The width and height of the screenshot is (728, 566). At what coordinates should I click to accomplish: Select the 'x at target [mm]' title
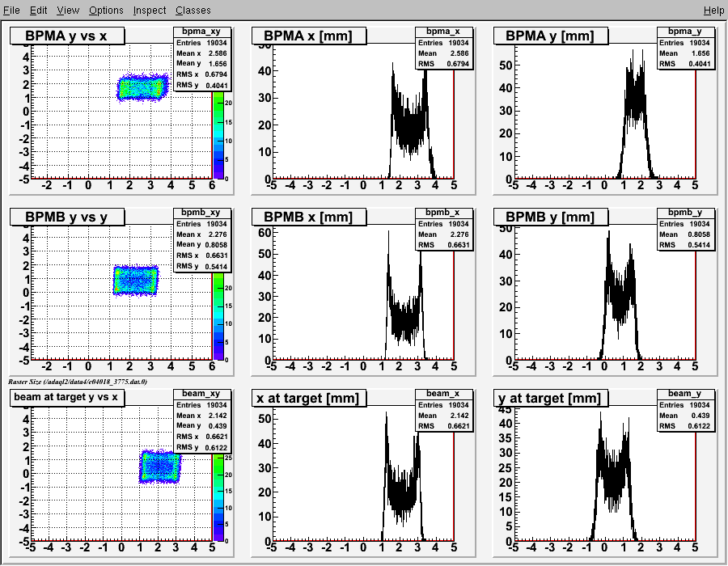(308, 398)
